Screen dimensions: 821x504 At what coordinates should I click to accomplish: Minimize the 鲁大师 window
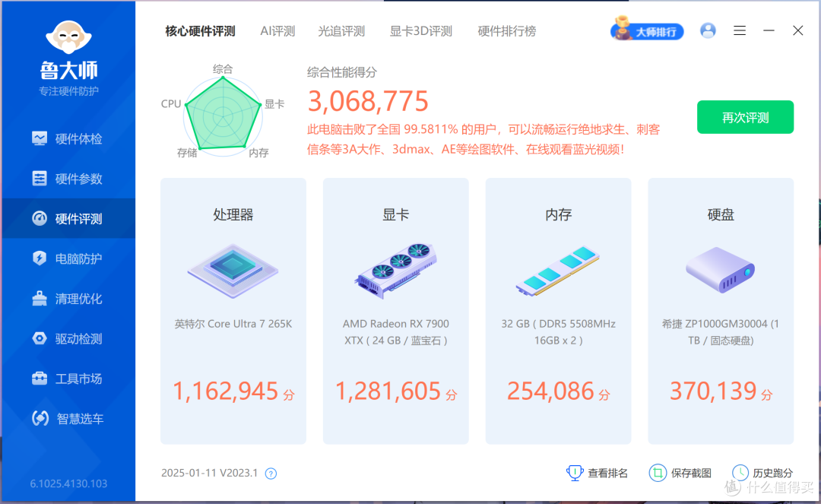pos(769,30)
